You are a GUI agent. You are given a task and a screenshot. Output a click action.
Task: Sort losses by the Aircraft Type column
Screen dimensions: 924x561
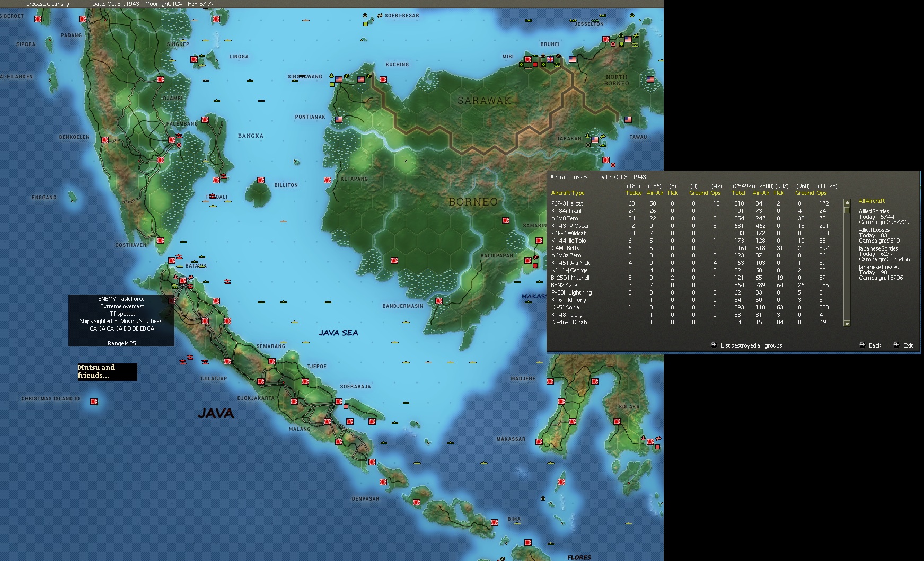(568, 193)
